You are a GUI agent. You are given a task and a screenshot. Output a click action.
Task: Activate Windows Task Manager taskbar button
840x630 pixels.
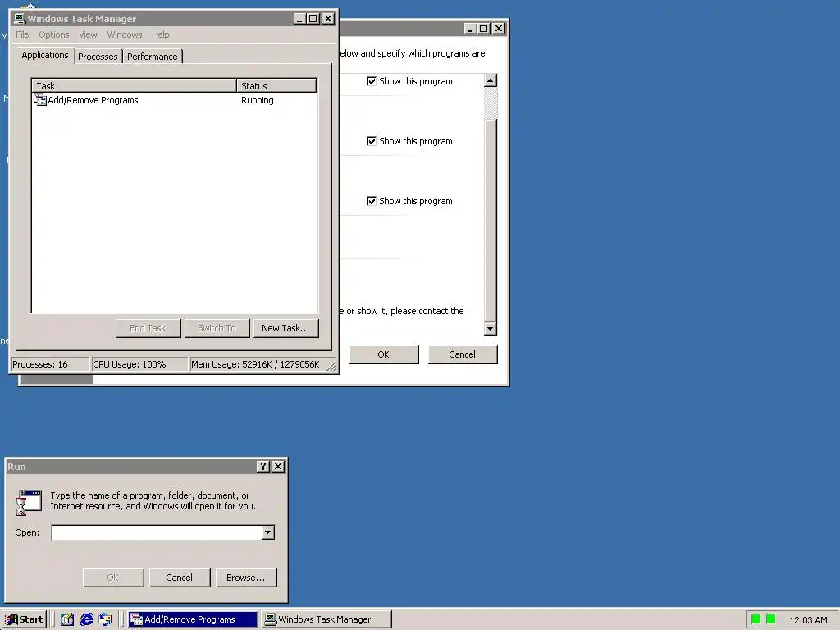tap(326, 619)
